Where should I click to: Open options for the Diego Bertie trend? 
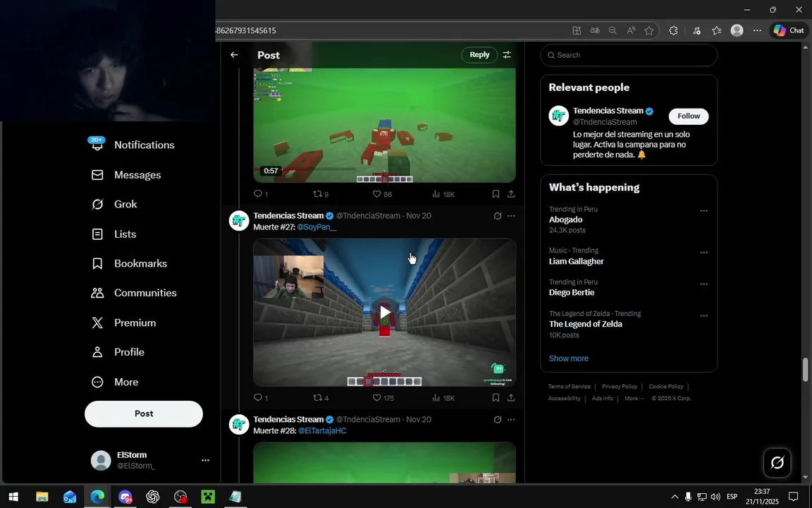(x=703, y=284)
